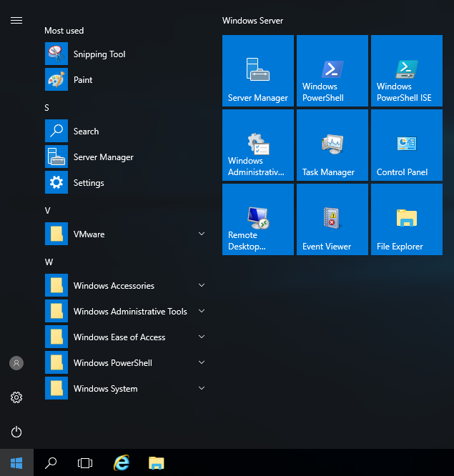Viewport: 454px width, 476px height.
Task: Select the Server Manager label in app list
Action: [104, 157]
